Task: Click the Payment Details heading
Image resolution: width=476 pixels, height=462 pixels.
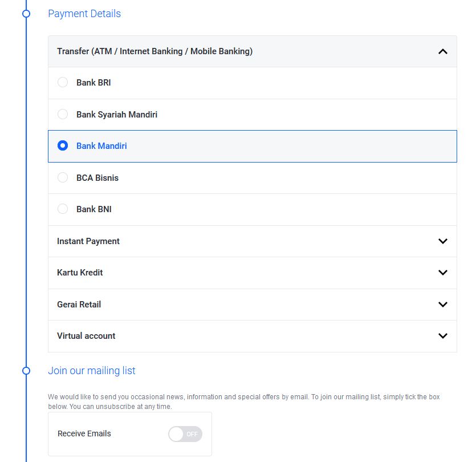Action: coord(84,14)
